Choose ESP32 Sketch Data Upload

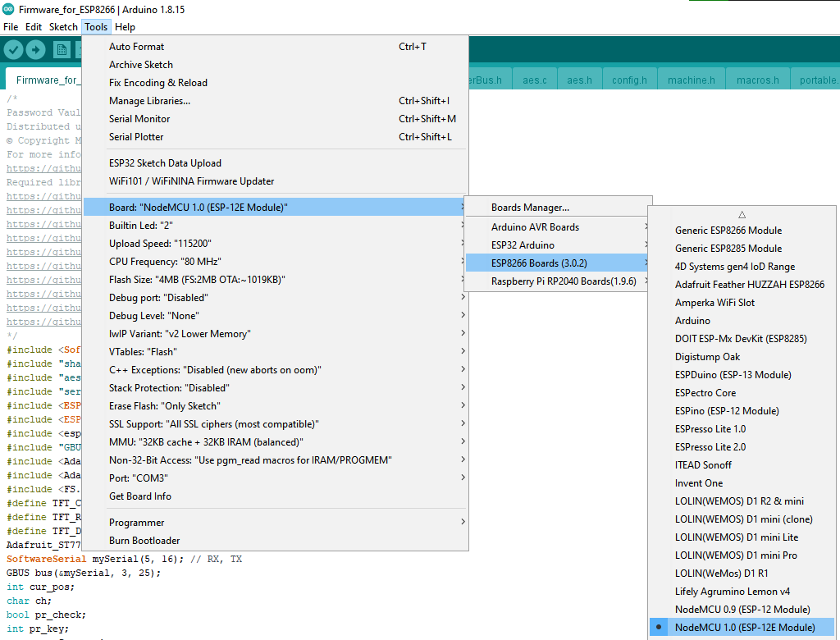tap(276, 163)
